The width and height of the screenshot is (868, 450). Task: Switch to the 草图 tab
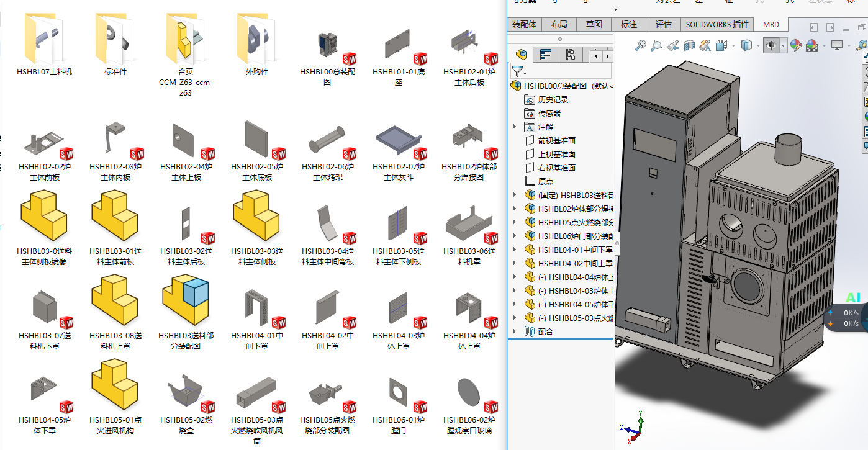click(594, 24)
